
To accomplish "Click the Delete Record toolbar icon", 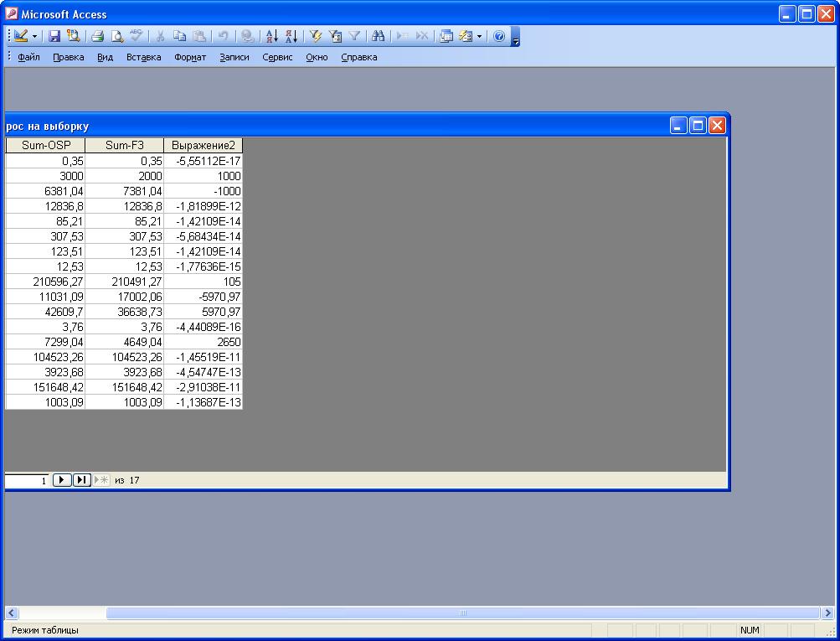I will (422, 36).
